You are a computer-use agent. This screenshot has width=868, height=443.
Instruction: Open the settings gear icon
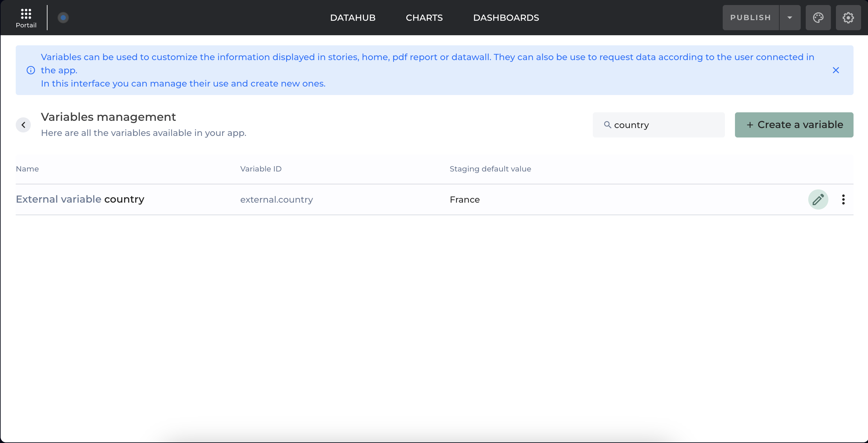pyautogui.click(x=848, y=18)
